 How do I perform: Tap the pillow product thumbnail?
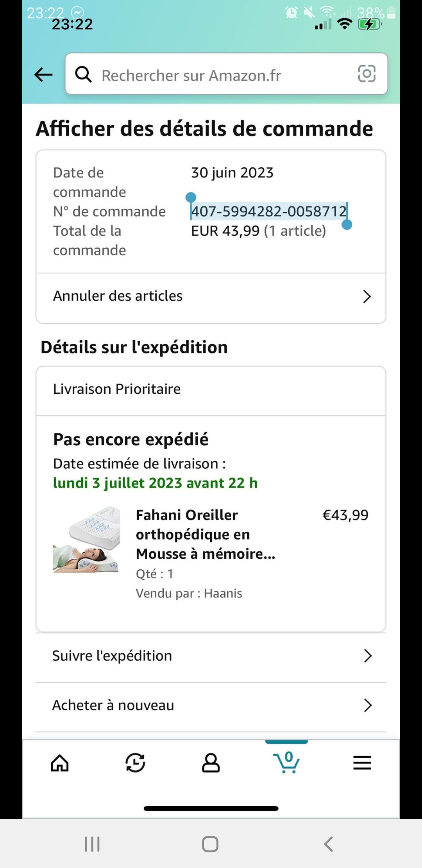86,540
